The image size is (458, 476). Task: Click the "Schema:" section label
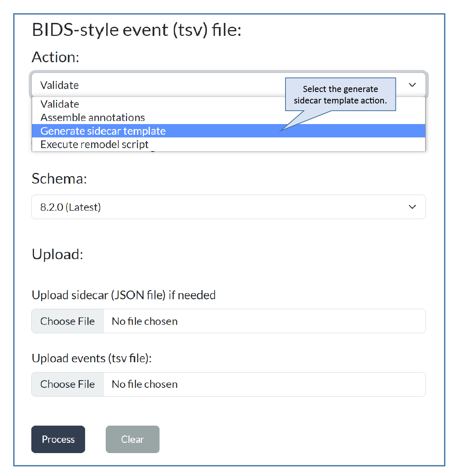(x=59, y=179)
